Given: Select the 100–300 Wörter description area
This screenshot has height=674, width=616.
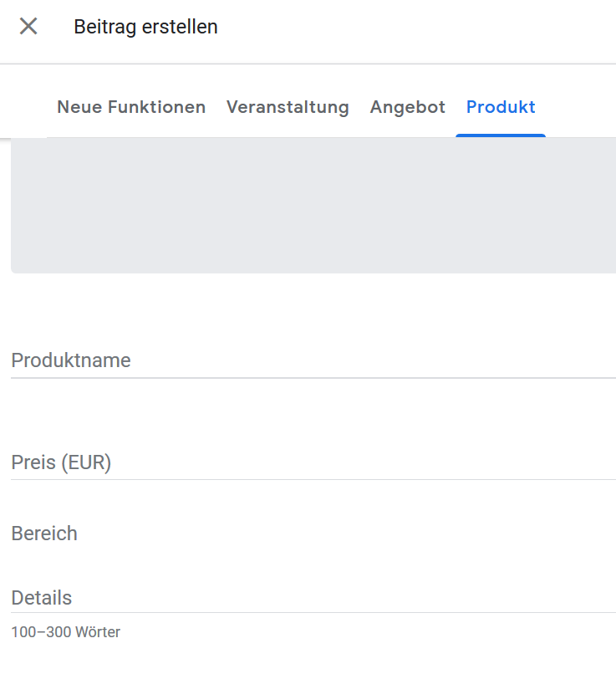Looking at the screenshot, I should (x=65, y=632).
